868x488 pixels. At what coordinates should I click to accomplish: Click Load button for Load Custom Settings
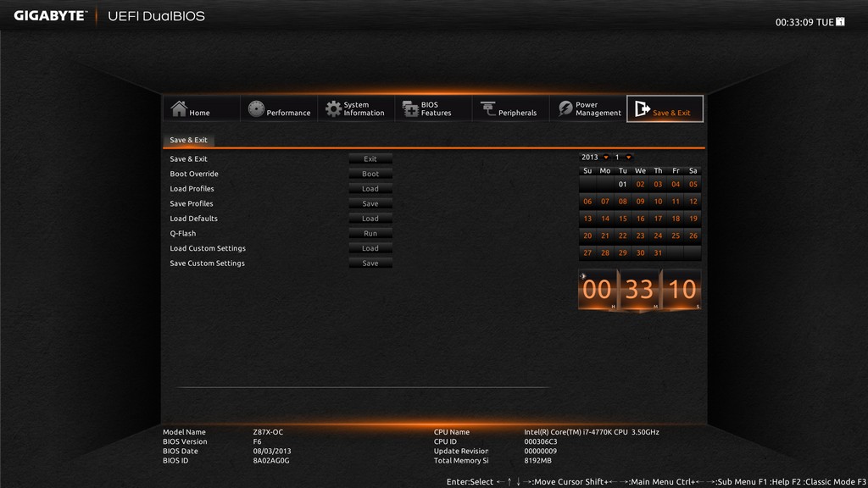[x=370, y=248]
